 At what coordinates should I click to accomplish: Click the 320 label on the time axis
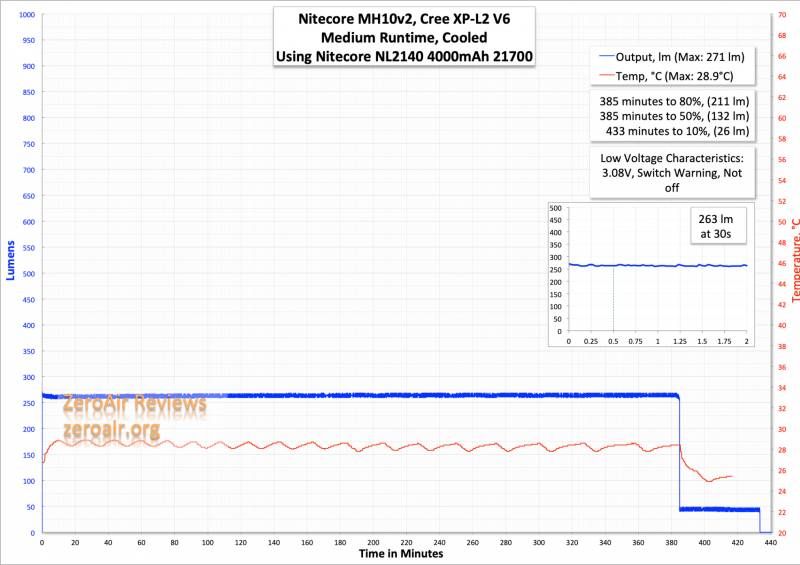572,543
